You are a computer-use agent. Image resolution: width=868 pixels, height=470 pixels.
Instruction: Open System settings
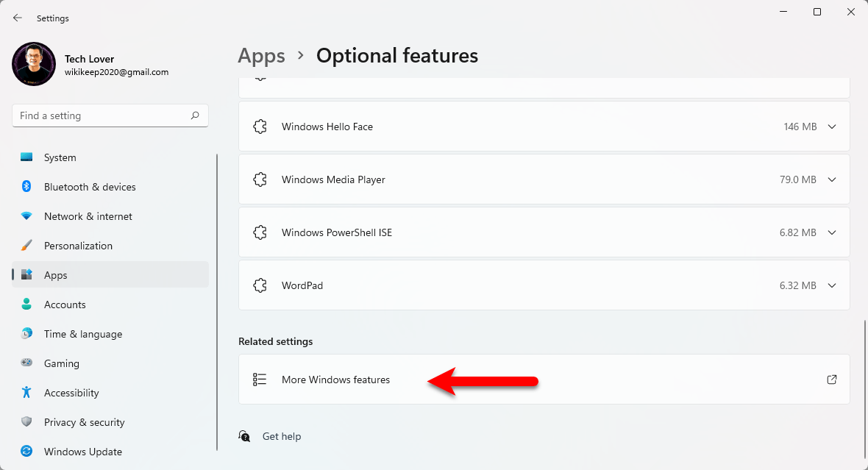110,158
